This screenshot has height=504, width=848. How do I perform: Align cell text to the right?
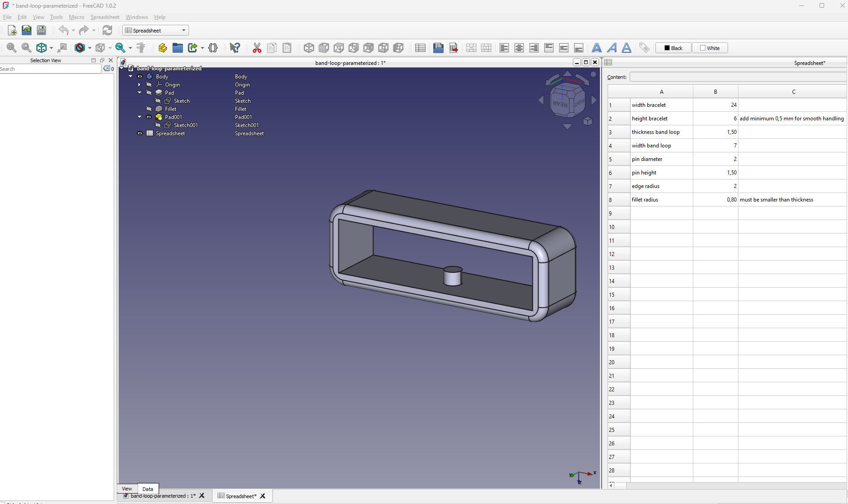pos(534,48)
